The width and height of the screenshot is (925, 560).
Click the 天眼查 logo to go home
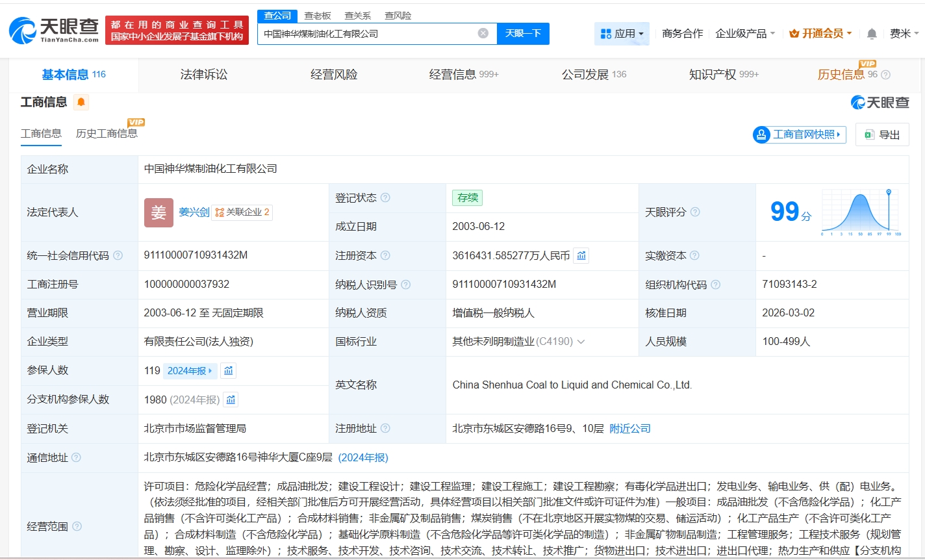tap(54, 31)
